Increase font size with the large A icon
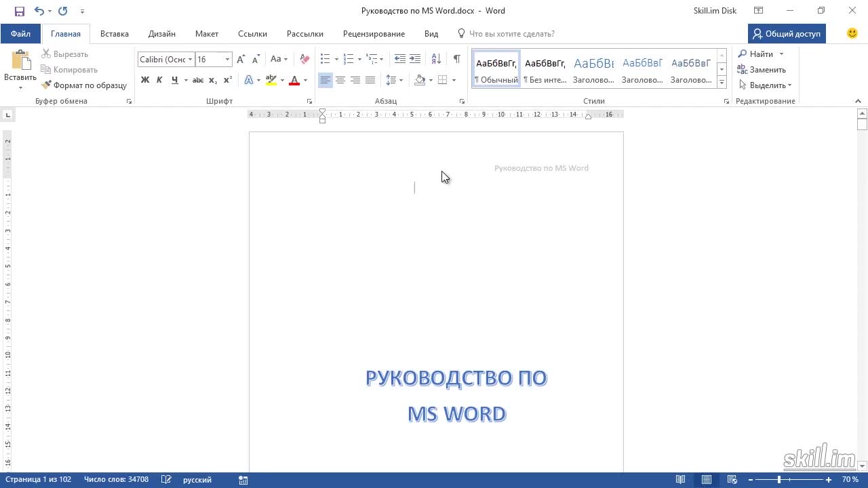The width and height of the screenshot is (868, 488). pos(241,60)
